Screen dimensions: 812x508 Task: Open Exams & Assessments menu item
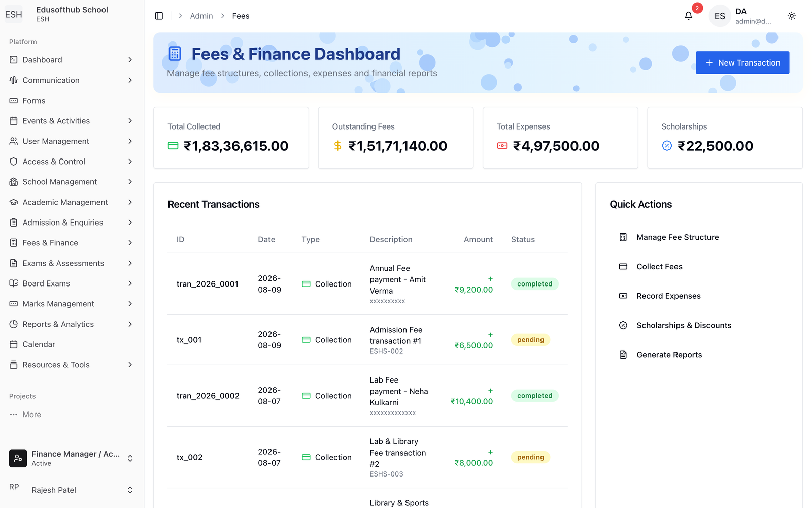pyautogui.click(x=72, y=263)
